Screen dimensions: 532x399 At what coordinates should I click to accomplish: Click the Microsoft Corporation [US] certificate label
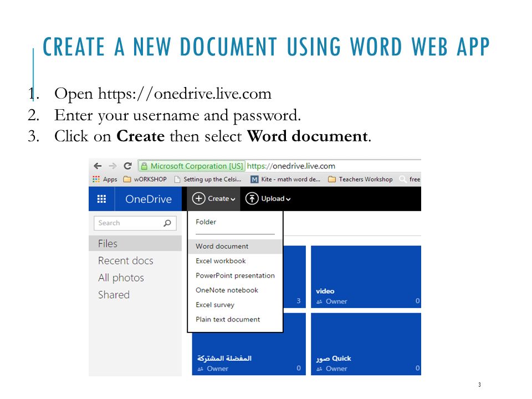point(197,166)
